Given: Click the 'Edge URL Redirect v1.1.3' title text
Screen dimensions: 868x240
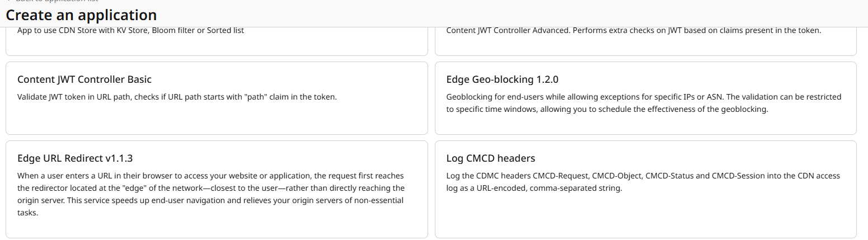Looking at the screenshot, I should click(x=75, y=158).
